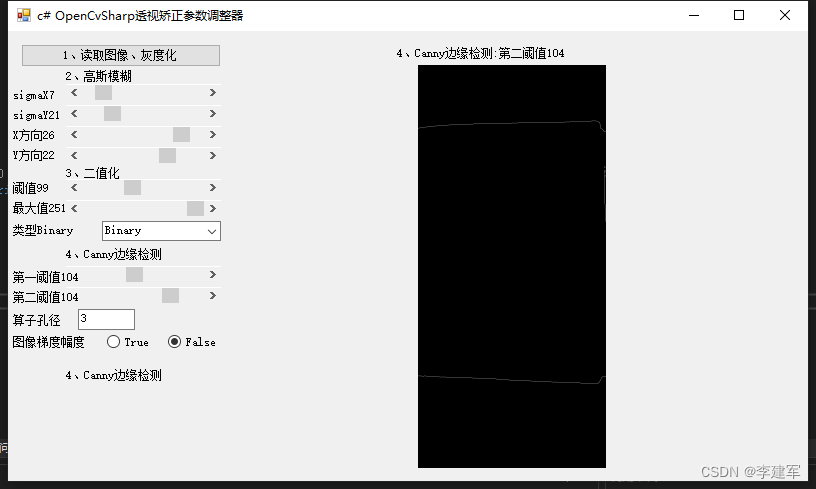The width and height of the screenshot is (816, 489).
Task: Click left arrow of 最大值 scrollbar
Action: [x=74, y=208]
